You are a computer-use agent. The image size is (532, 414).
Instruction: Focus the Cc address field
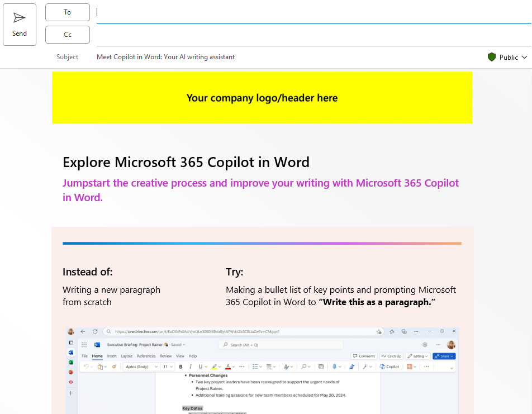(314, 35)
